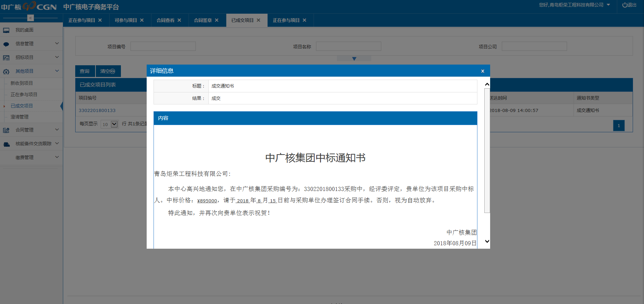This screenshot has width=644, height=304.
Task: Open the rows-per-page dropdown showing 10
Action: coord(114,124)
